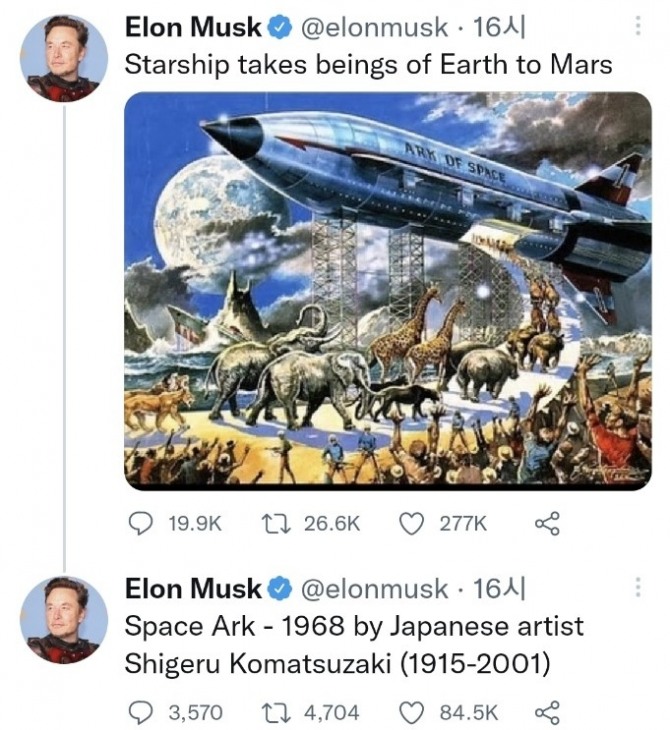Screen dimensions: 670x730
Task: Open Elon Musk name on first tweet
Action: tap(193, 27)
